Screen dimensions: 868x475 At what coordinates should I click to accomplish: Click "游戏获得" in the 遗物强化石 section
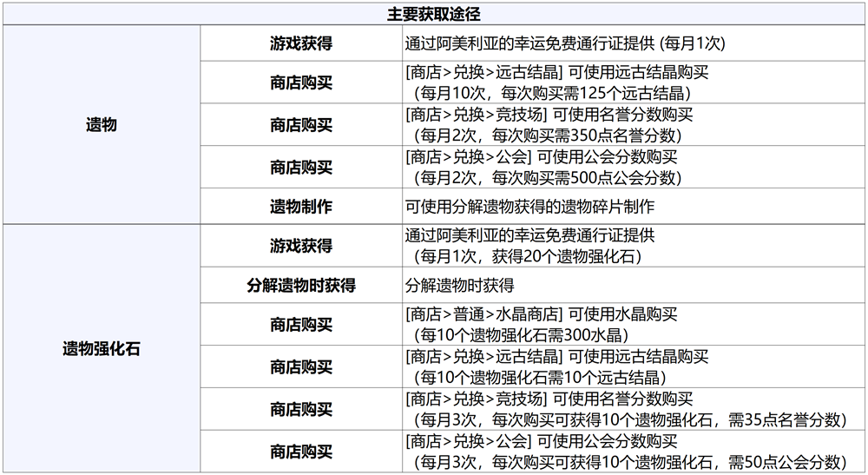tap(300, 246)
